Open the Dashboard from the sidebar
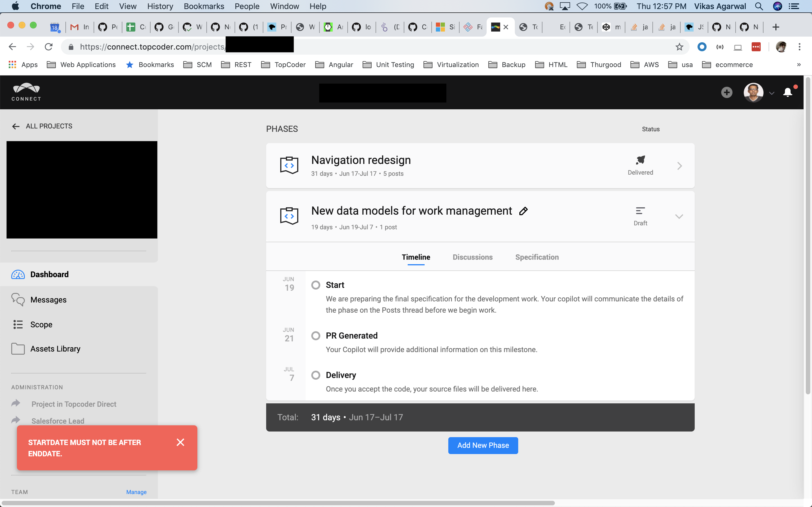The height and width of the screenshot is (507, 812). (49, 274)
